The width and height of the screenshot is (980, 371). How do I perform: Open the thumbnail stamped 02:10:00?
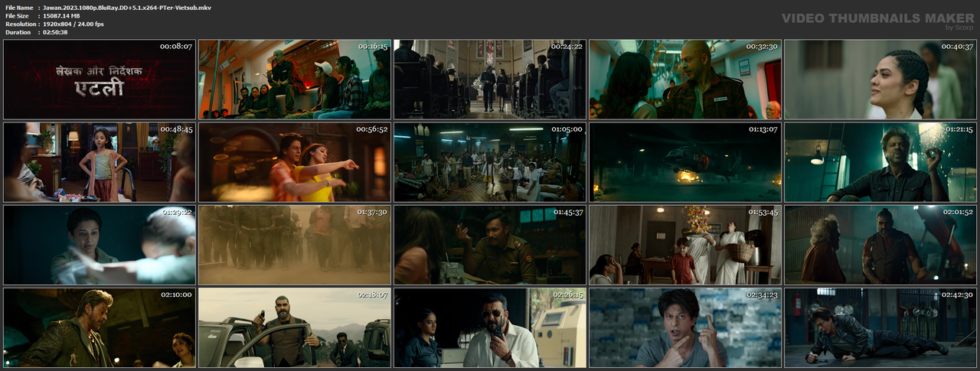(x=100, y=327)
